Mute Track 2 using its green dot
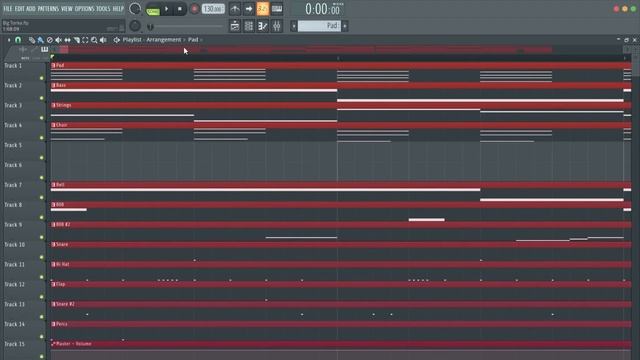The width and height of the screenshot is (640, 360). click(x=42, y=98)
